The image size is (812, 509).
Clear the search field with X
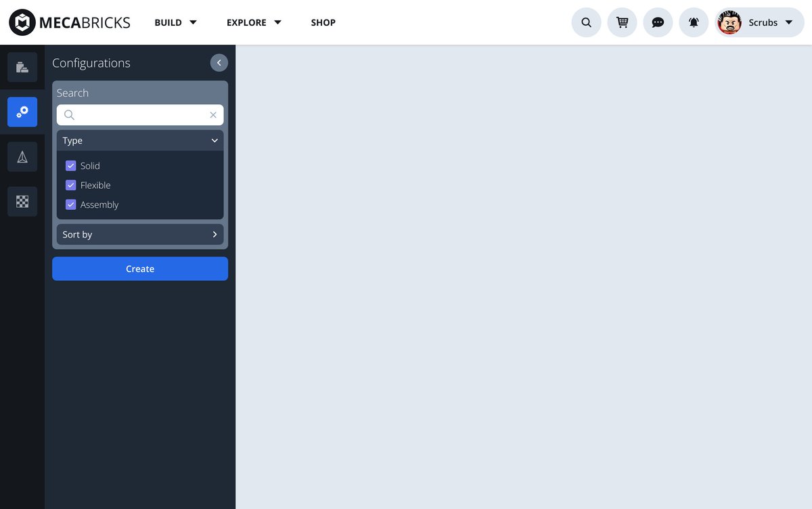click(213, 115)
